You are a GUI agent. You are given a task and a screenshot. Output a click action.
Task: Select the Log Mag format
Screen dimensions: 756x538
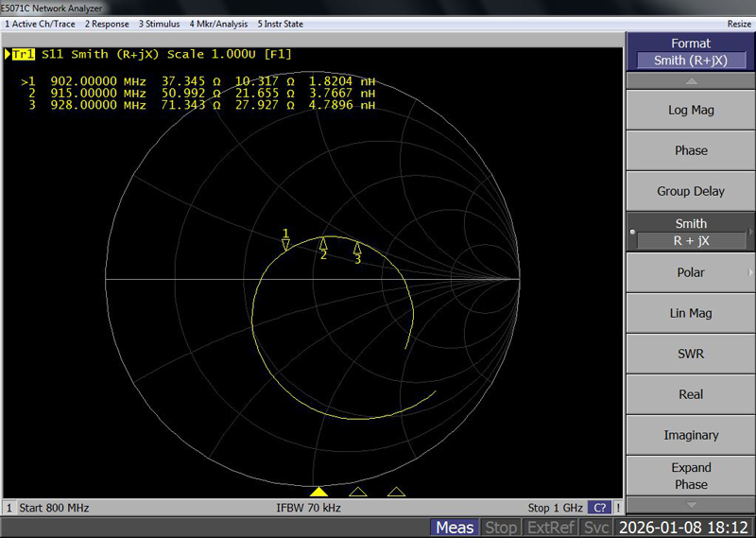691,110
